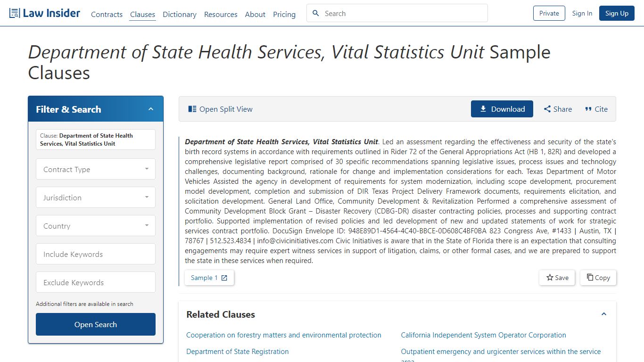Open the Clauses menu item
Screen dimensions: 644x362
tap(142, 14)
